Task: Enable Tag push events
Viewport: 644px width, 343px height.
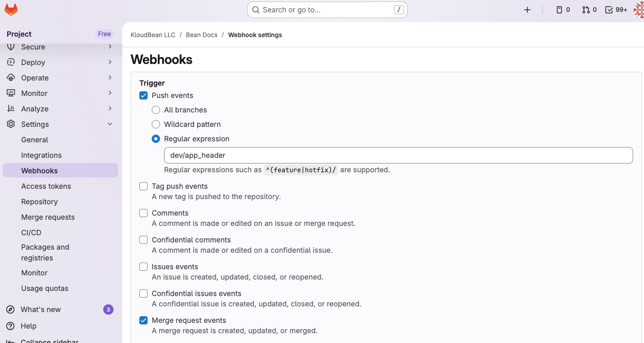Action: [x=143, y=186]
